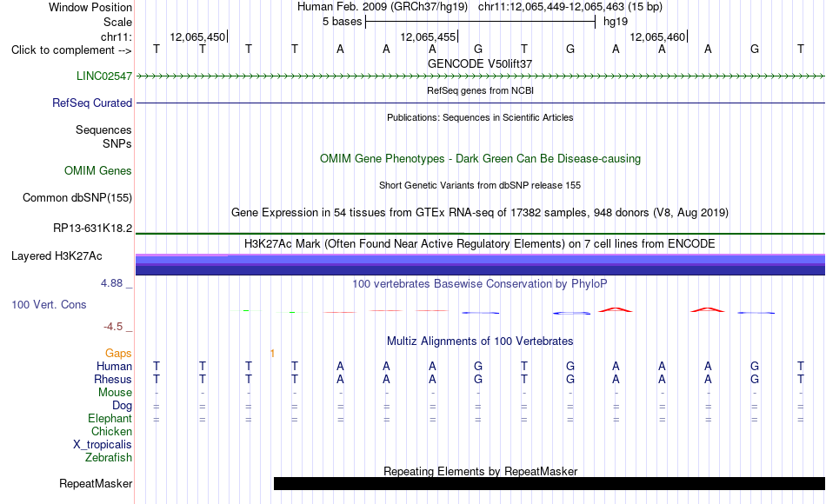The height and width of the screenshot is (504, 826).
Task: Click 'Publications: Sequences in Scientific Articles' title
Action: (480, 117)
